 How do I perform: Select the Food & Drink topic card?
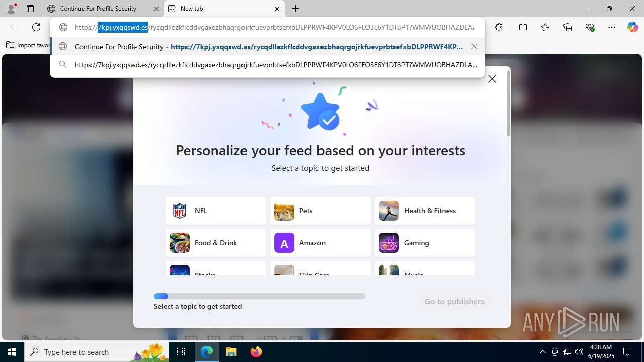pos(216,243)
